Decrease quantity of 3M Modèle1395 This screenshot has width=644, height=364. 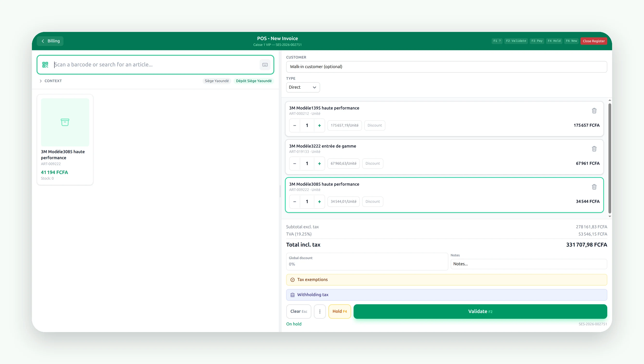(295, 126)
